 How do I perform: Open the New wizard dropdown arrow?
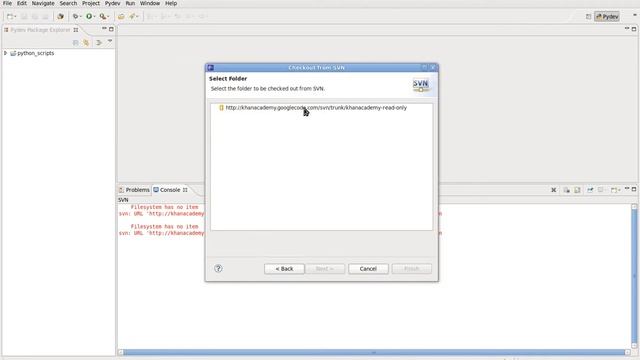point(15,17)
